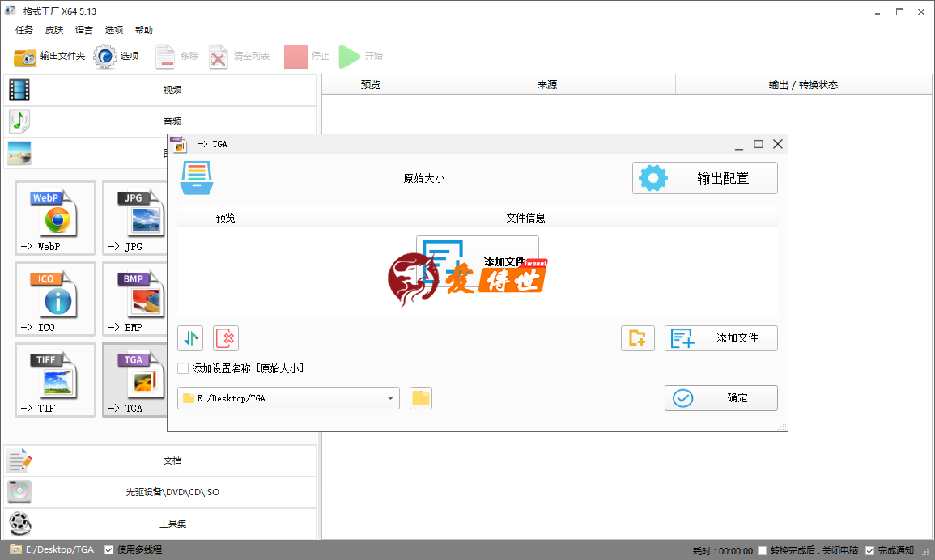Image resolution: width=935 pixels, height=560 pixels.
Task: Open the E:/Desktop/TGA output path dropdown
Action: pyautogui.click(x=390, y=397)
